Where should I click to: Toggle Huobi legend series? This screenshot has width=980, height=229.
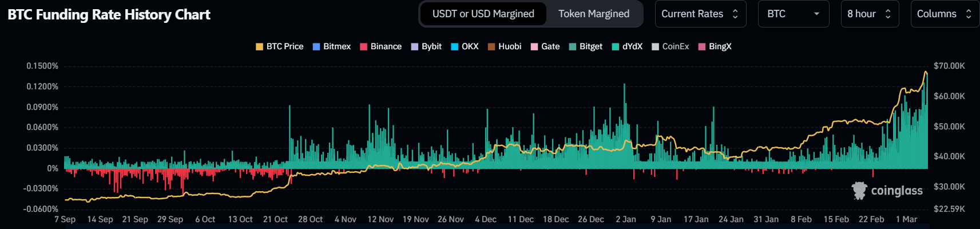point(505,46)
